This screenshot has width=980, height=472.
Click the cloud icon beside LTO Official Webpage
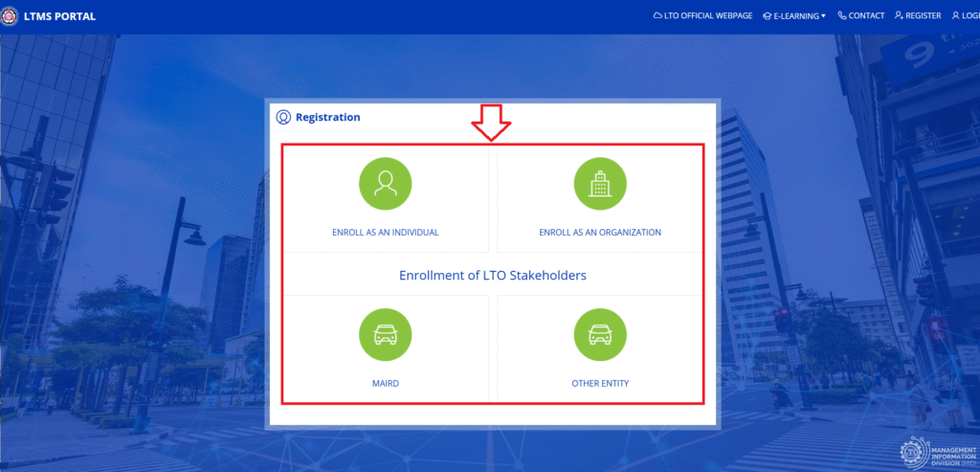point(657,16)
